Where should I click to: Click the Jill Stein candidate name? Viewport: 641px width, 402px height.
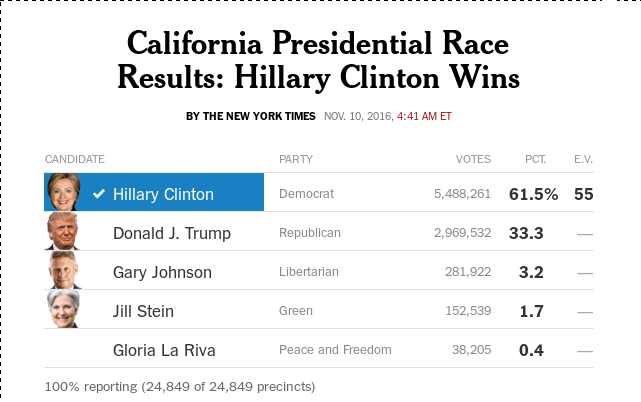[143, 311]
